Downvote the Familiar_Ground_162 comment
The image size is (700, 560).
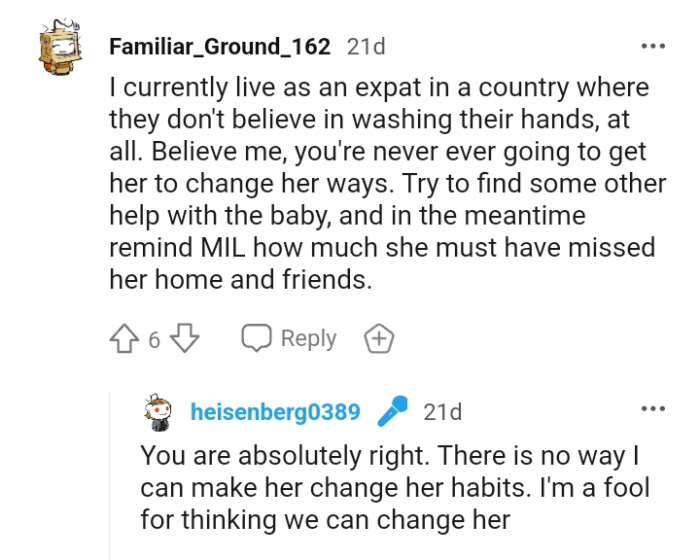click(186, 340)
